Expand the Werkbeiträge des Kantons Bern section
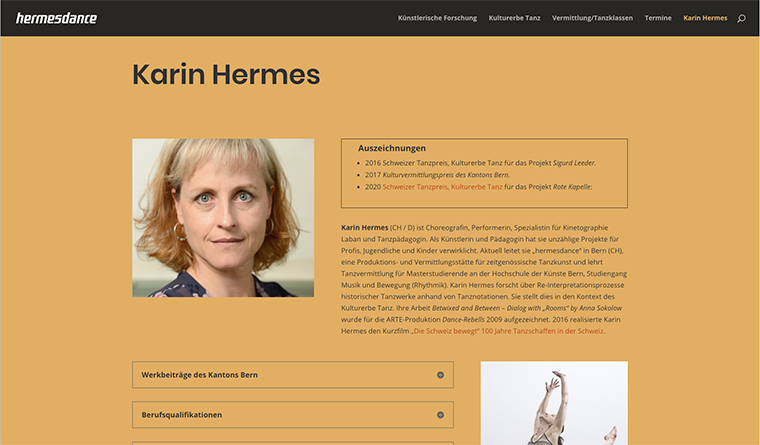760x445 pixels. [293, 375]
